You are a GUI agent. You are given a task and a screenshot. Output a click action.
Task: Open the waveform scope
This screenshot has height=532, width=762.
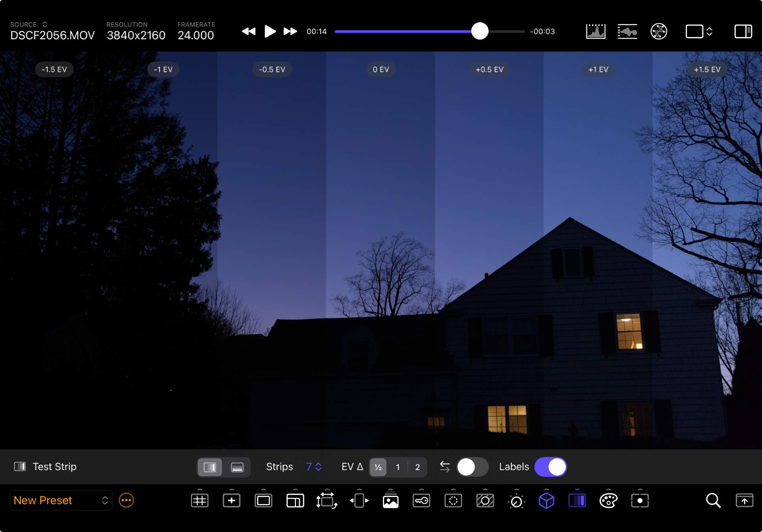click(x=627, y=31)
